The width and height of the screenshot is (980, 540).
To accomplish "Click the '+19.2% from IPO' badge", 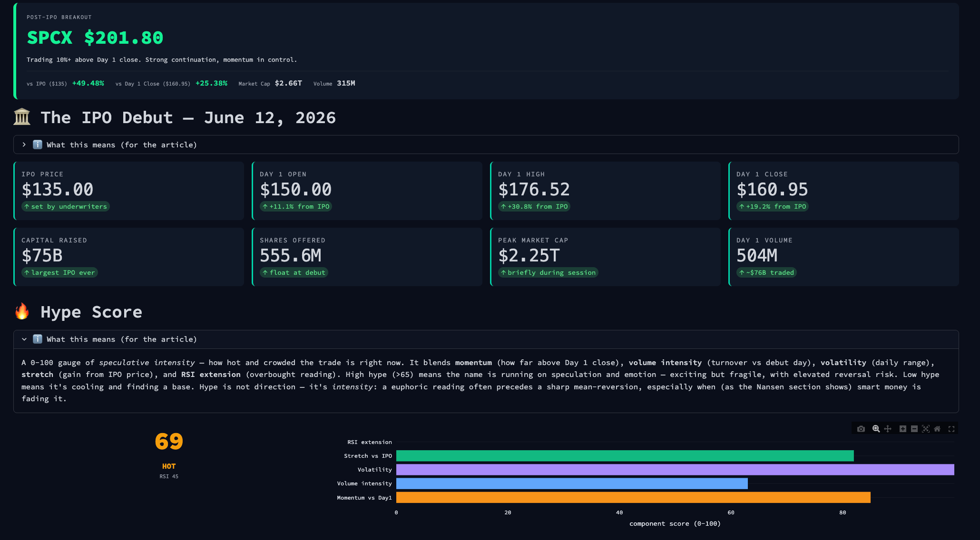I will pos(773,206).
